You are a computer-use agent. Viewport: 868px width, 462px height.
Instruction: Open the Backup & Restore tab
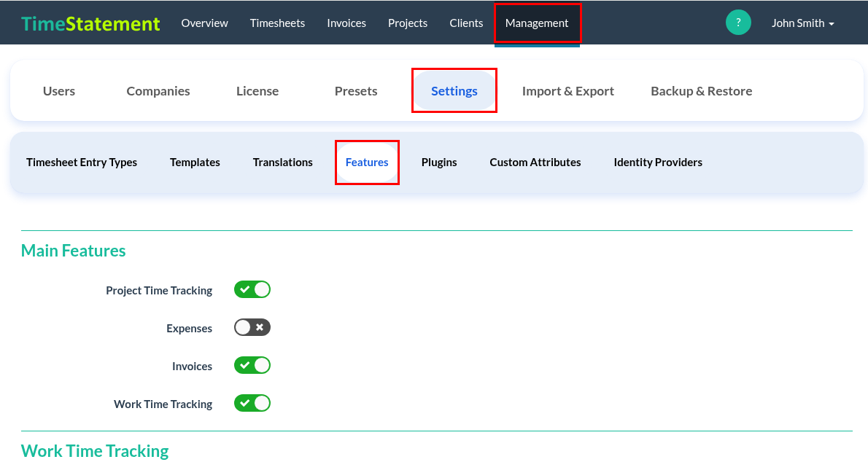[702, 91]
